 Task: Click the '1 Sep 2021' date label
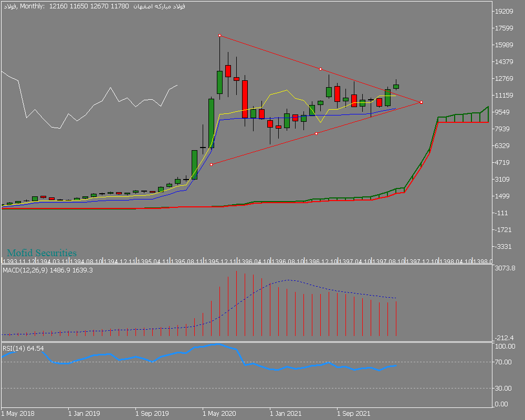[x=353, y=413]
